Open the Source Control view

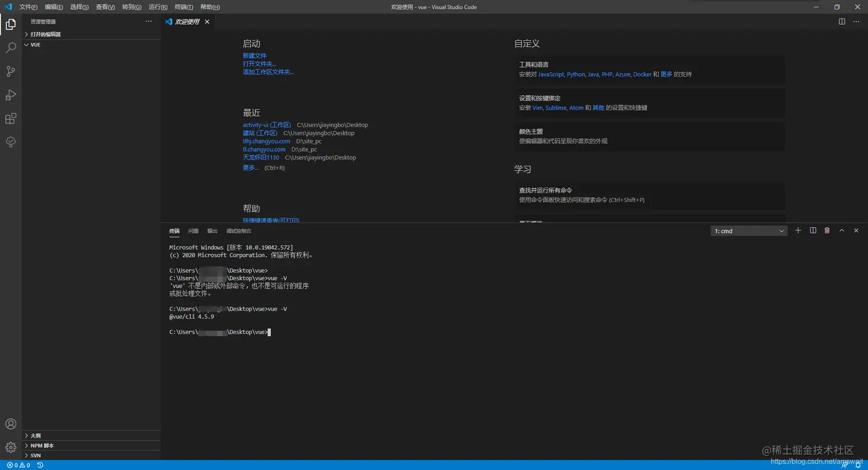coord(11,71)
